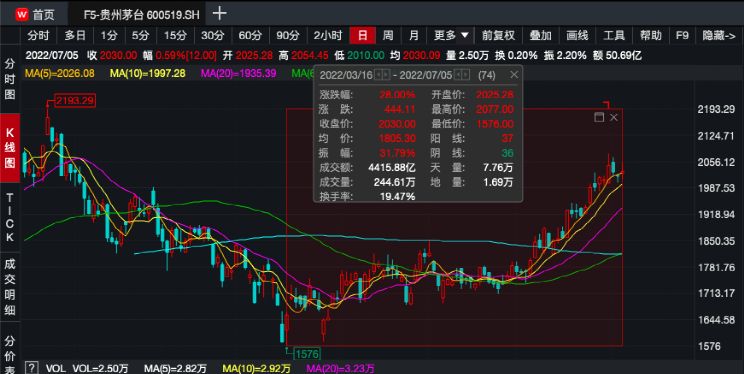Screen dimensions: 744x374
Task: Click the orange MA(5)=2026.08 indicator label
Action: (59, 74)
